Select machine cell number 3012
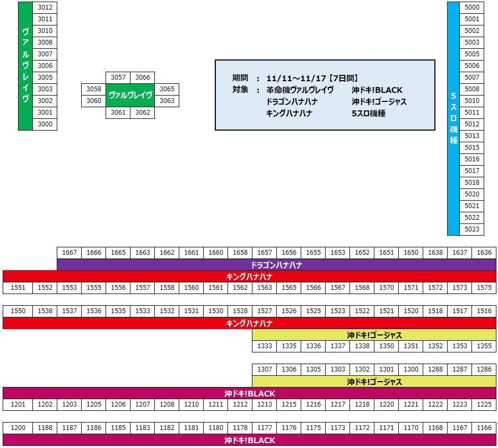498x448 pixels. pyautogui.click(x=45, y=7)
